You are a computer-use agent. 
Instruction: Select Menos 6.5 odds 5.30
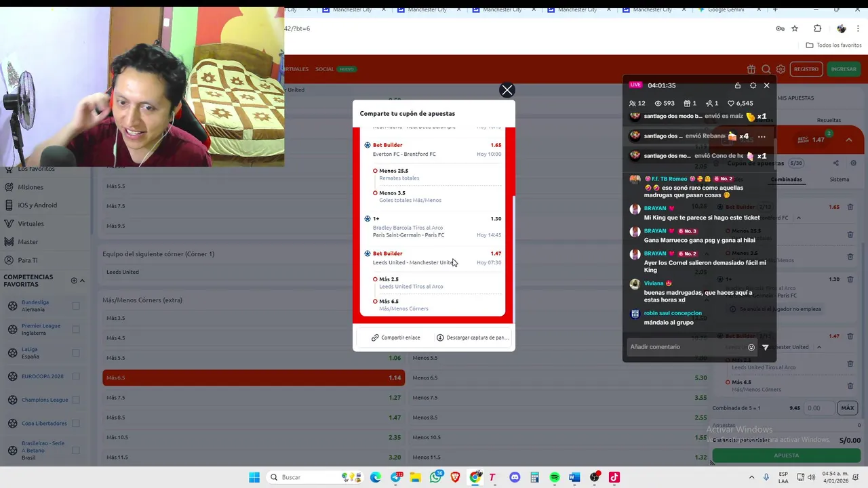[x=560, y=378]
